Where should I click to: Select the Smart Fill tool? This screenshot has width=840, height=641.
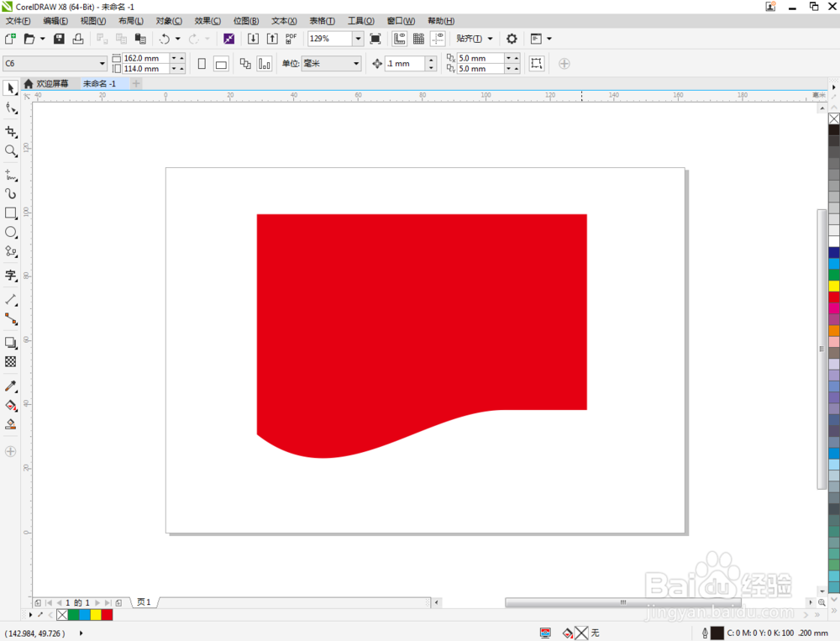click(11, 424)
